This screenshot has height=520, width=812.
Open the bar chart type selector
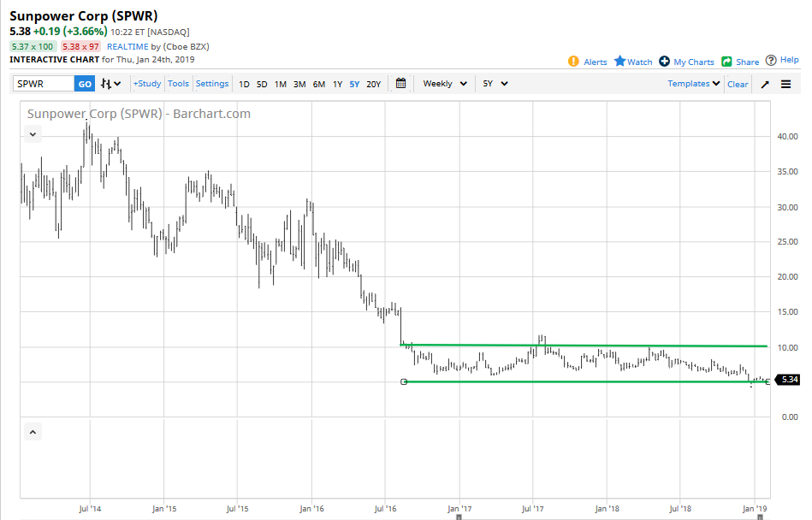point(111,84)
